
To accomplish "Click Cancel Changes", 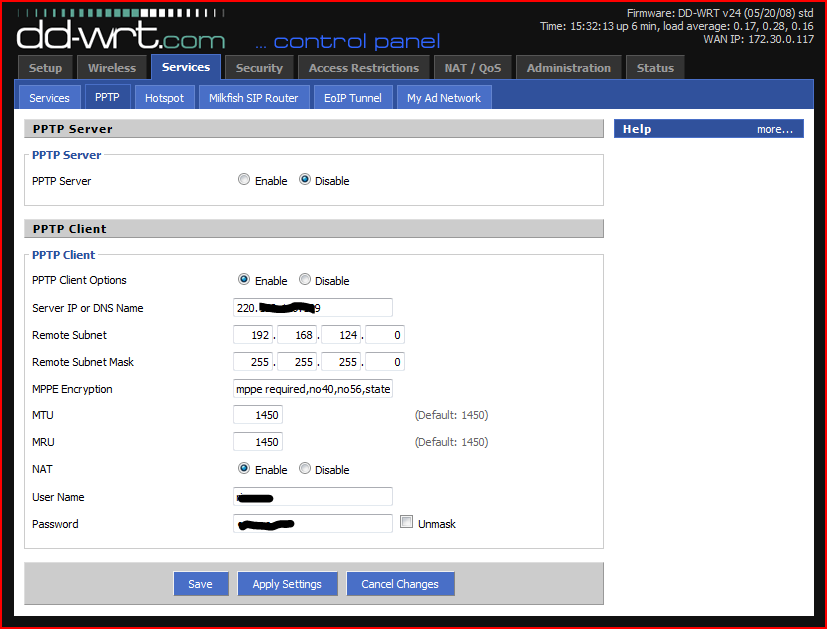I will click(400, 584).
